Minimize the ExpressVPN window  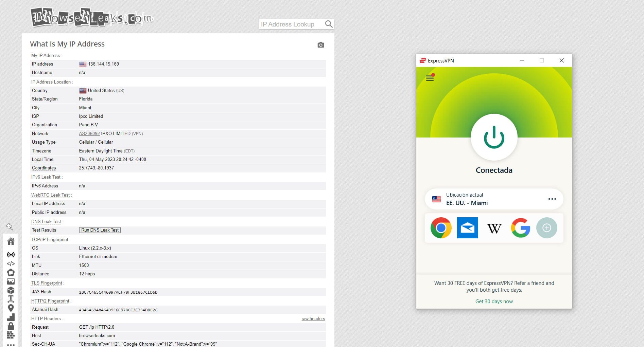[522, 60]
